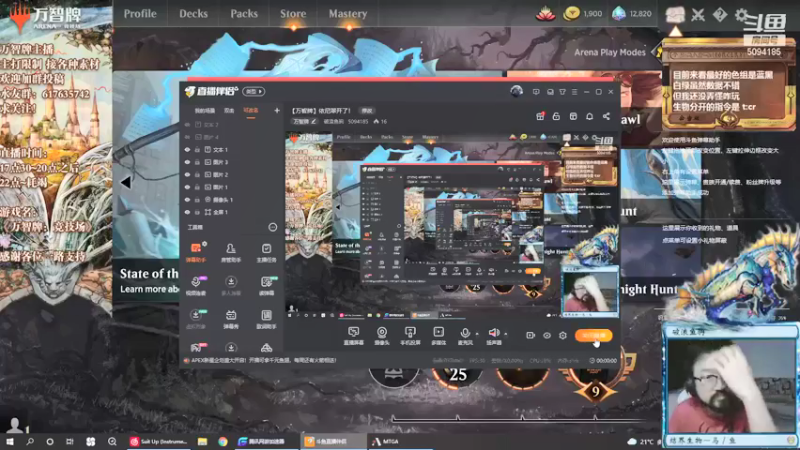Add a live screen capture source

[354, 336]
